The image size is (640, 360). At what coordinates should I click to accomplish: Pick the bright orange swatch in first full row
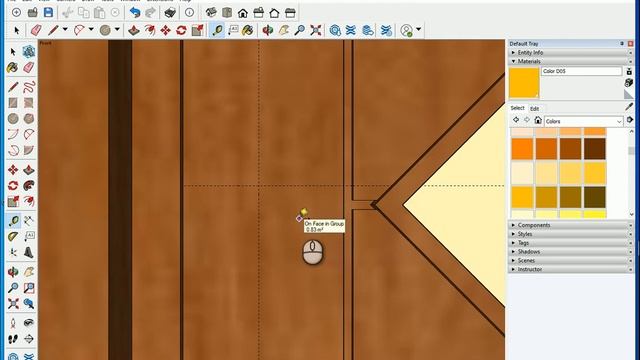click(x=522, y=149)
